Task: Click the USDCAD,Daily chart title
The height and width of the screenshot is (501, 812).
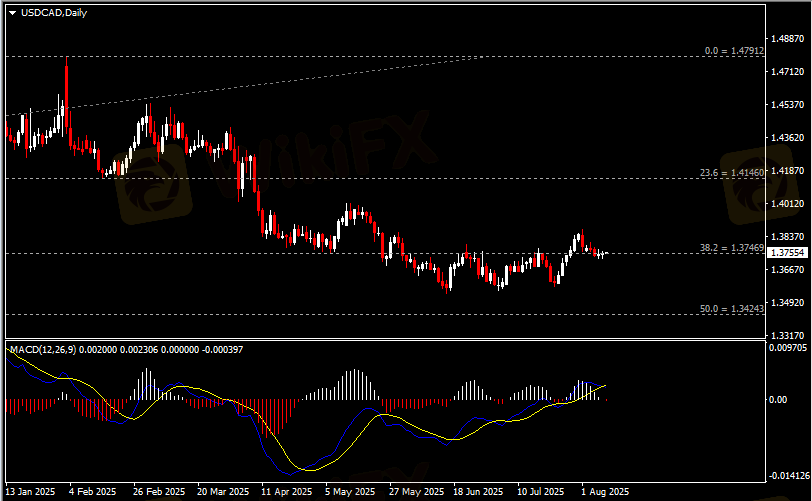Action: (x=54, y=12)
